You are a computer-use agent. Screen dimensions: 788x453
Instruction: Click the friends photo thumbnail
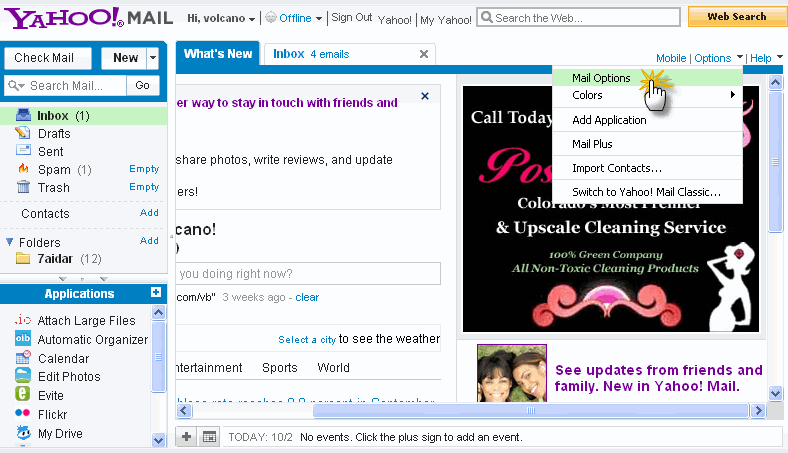coord(512,373)
